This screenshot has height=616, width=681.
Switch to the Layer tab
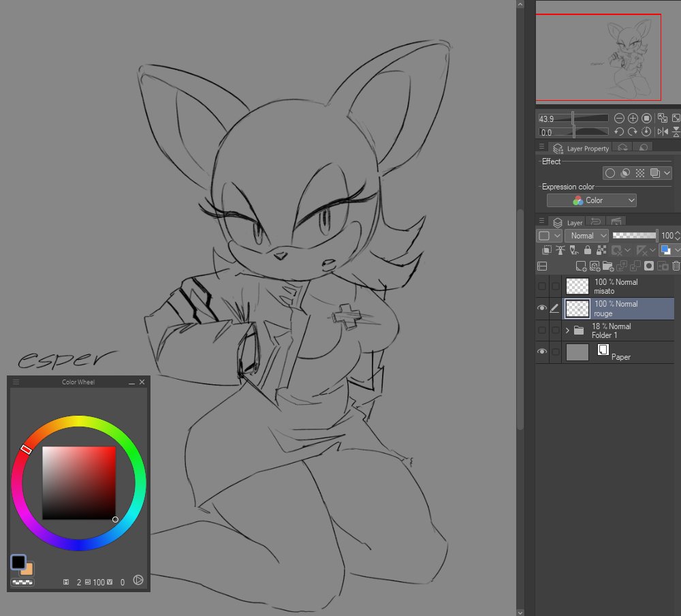[568, 223]
